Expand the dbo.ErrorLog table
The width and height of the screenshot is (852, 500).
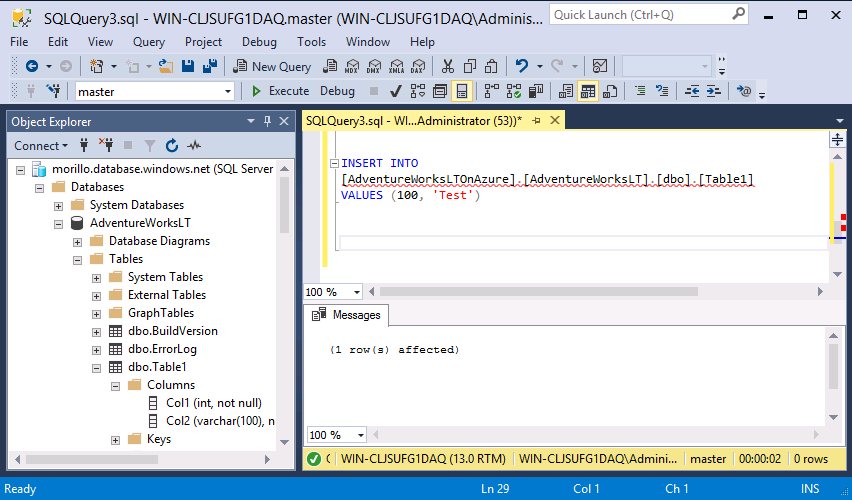pos(96,350)
